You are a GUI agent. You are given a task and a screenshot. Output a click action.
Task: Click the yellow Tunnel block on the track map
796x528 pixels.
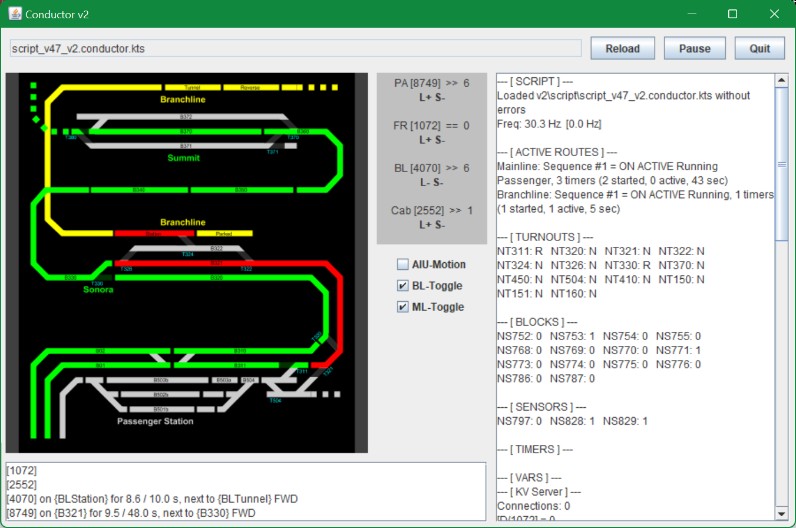tap(184, 87)
